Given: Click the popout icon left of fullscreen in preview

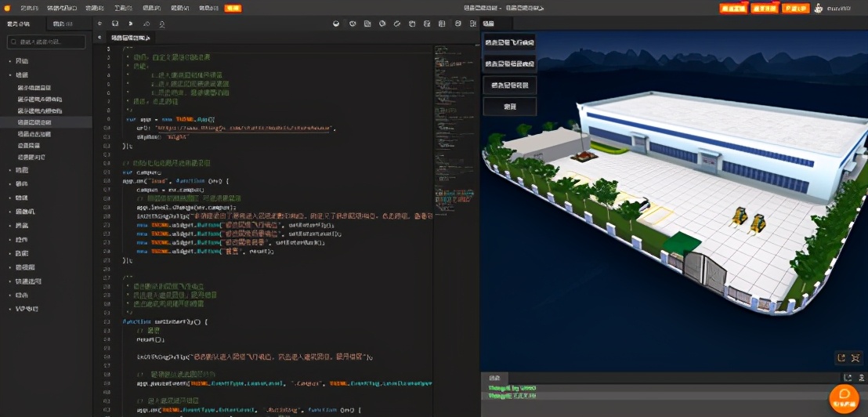Looking at the screenshot, I should pyautogui.click(x=841, y=357).
